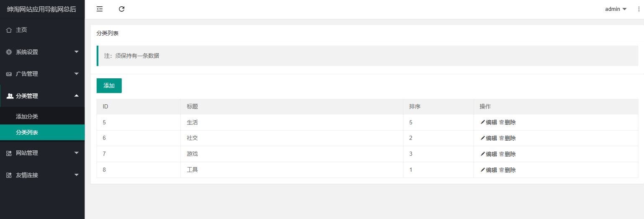Screen dimensions: 644x219
Task: Click the home icon beside 主页
Action: click(x=9, y=30)
